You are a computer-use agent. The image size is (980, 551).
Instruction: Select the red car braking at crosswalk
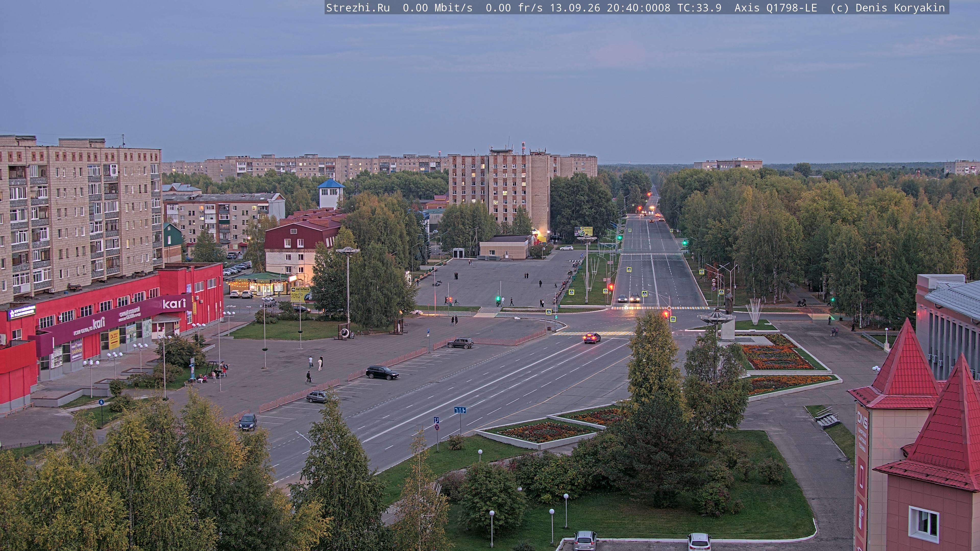pyautogui.click(x=592, y=337)
